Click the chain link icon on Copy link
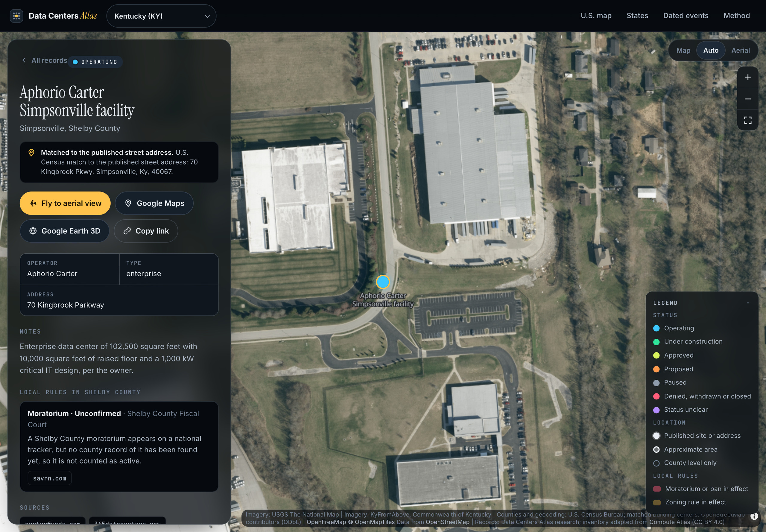Viewport: 766px width, 532px height. click(127, 231)
